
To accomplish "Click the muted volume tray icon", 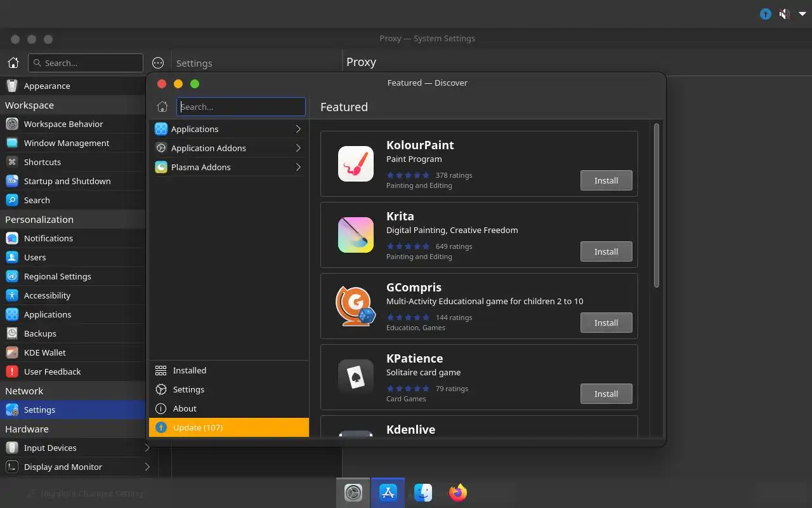I will click(x=785, y=14).
